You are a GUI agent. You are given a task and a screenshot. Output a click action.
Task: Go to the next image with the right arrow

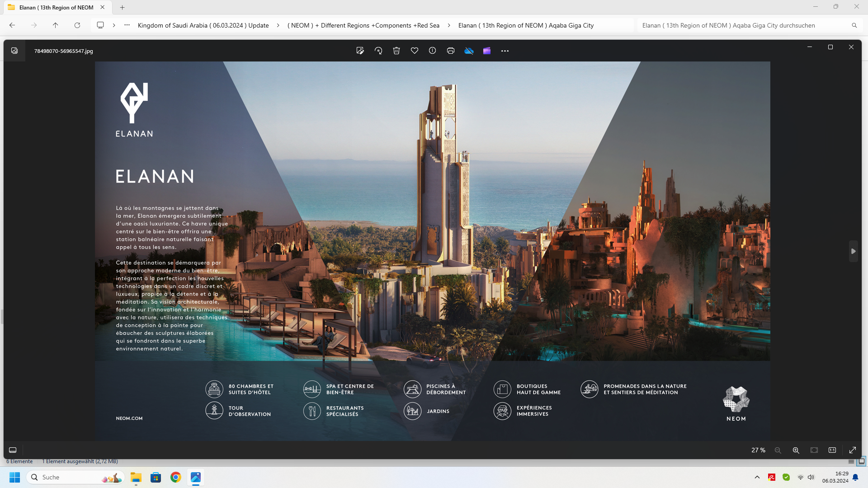(x=853, y=251)
